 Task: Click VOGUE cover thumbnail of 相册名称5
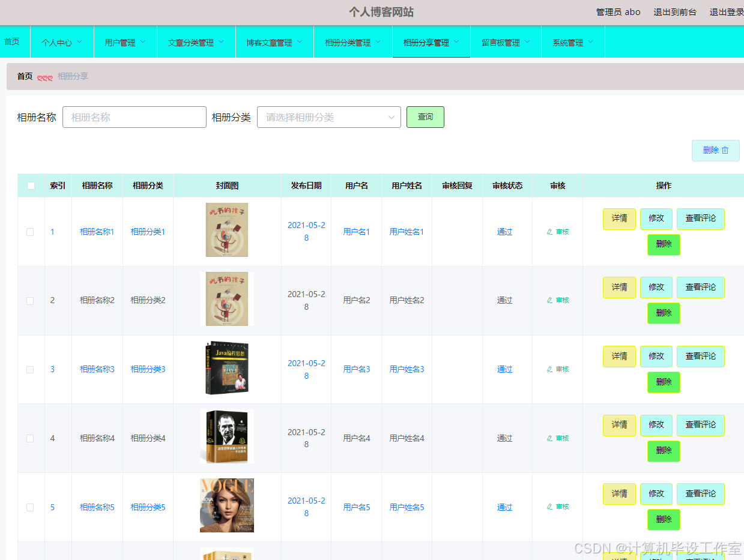tap(227, 505)
